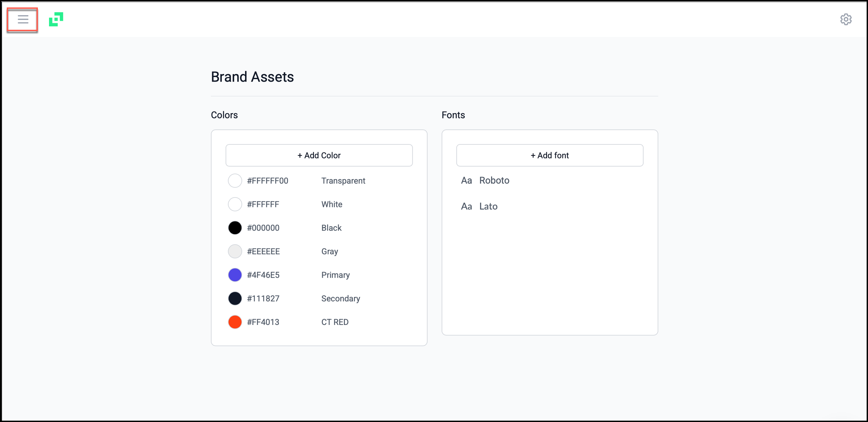Click the Gray color circle

coord(235,251)
